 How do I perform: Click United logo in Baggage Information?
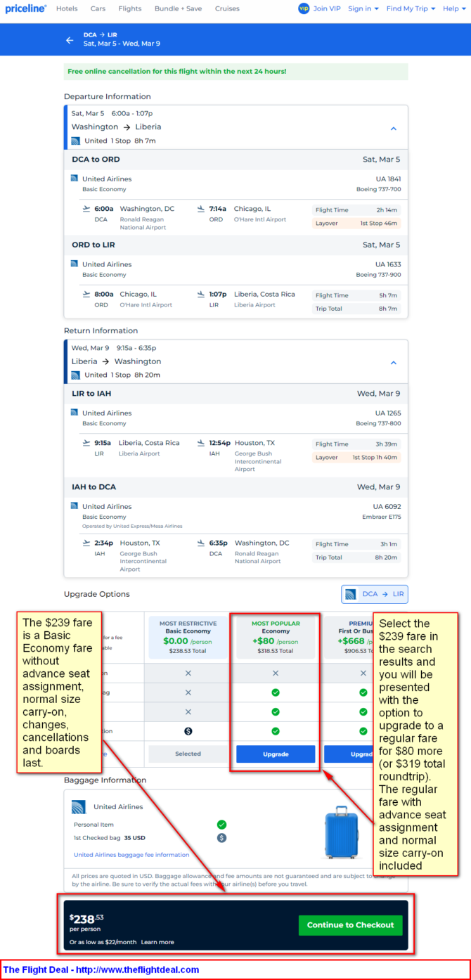coord(79,807)
